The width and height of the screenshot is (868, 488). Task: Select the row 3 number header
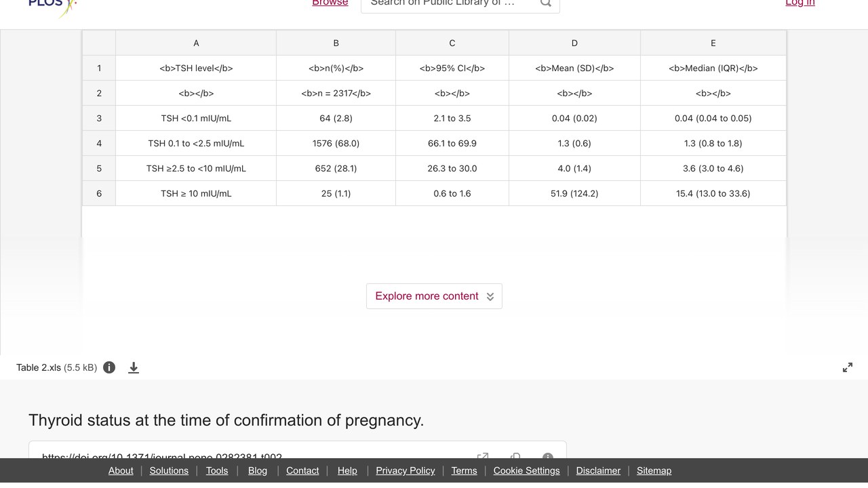click(99, 118)
